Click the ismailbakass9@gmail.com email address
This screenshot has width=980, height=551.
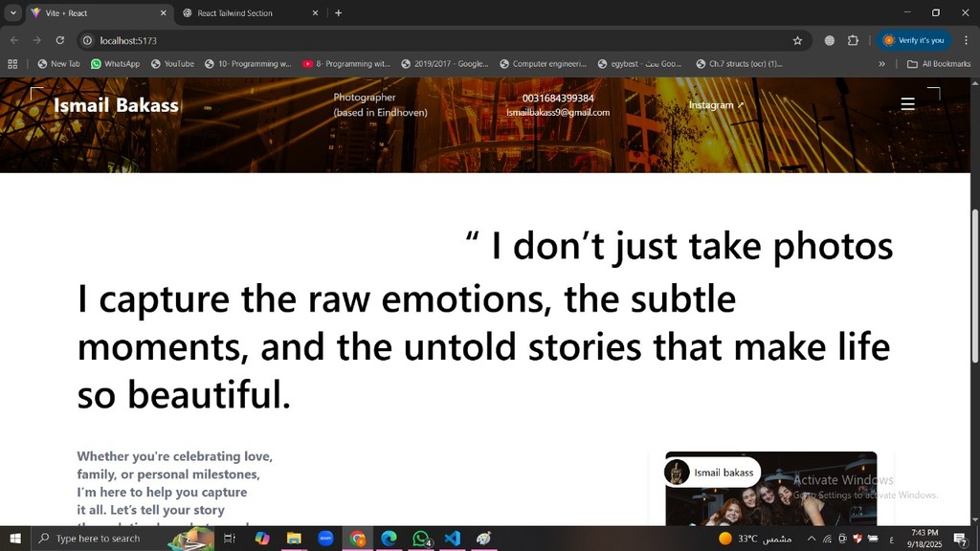(x=558, y=113)
